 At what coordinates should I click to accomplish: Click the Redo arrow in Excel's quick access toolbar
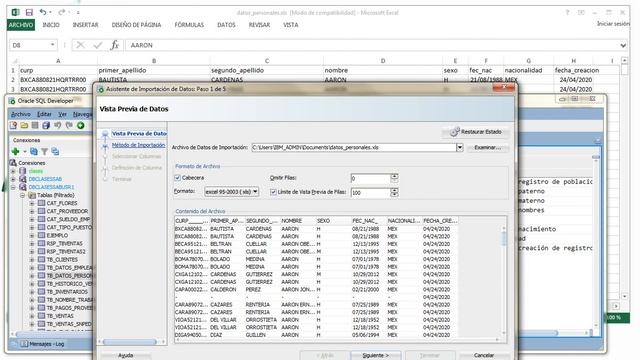click(x=62, y=12)
